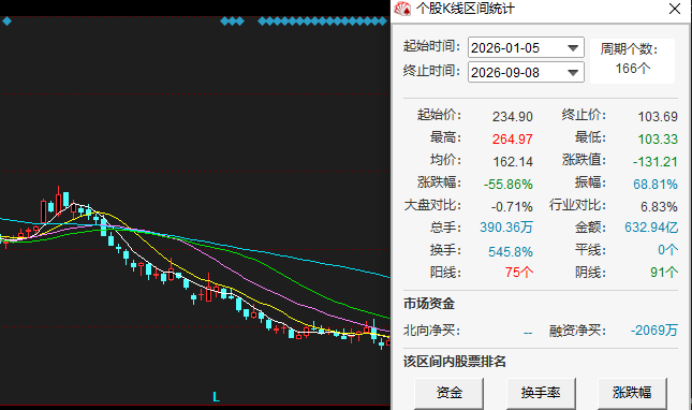
Task: Click the 涨跌幅 ranking button
Action: (x=632, y=392)
